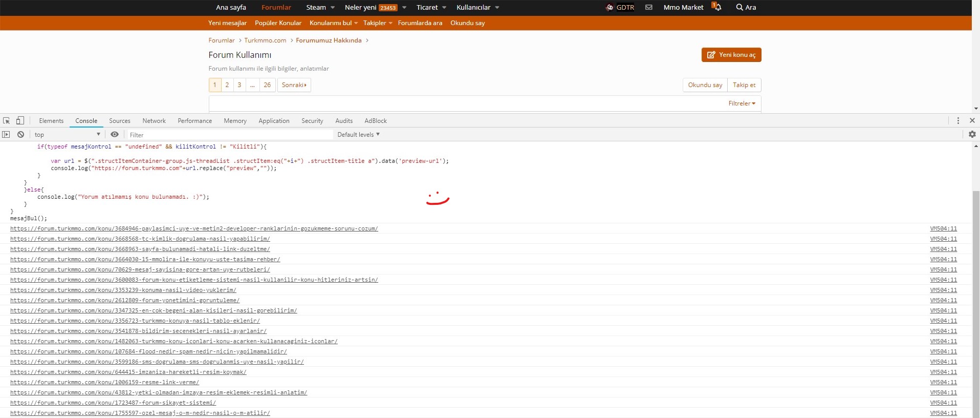The image size is (980, 418).
Task: Toggle the console sidebar panel icon
Action: click(6, 135)
